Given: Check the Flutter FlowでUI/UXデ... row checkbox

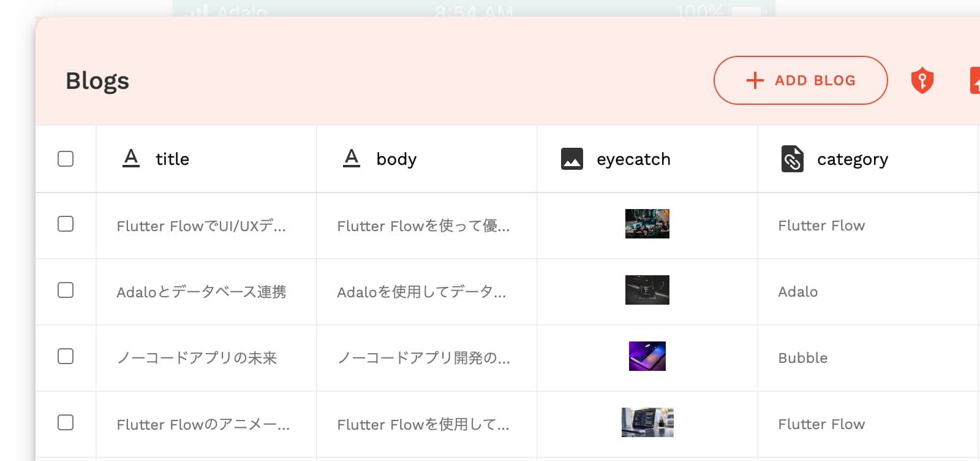Looking at the screenshot, I should pos(66,224).
